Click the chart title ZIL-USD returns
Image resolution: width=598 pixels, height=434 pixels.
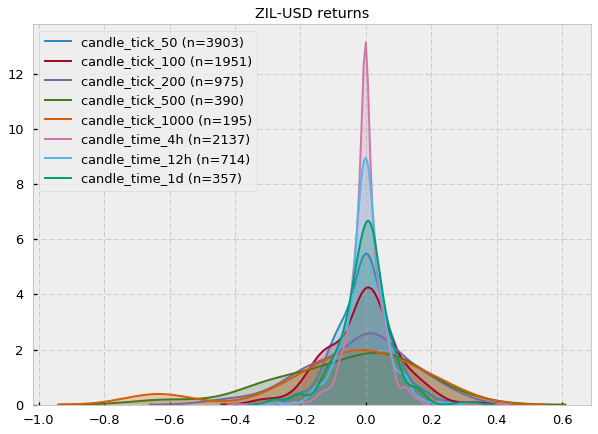(x=312, y=13)
